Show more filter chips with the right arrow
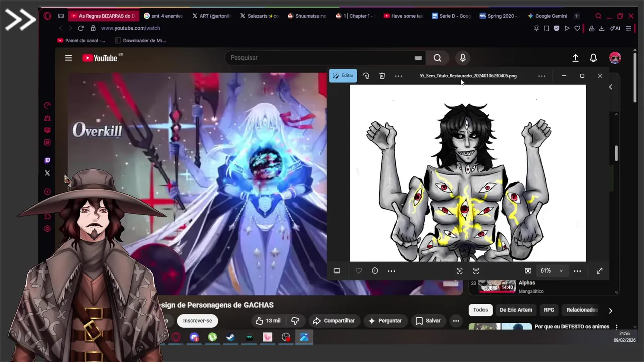 click(610, 310)
